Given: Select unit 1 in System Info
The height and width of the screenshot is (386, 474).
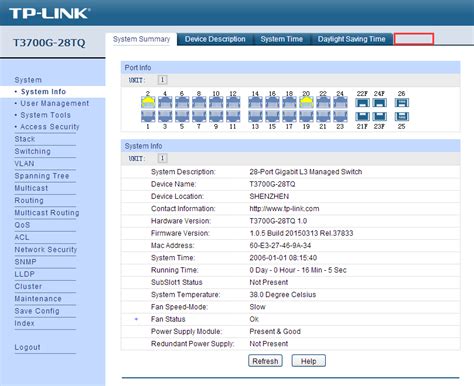Looking at the screenshot, I should point(162,158).
